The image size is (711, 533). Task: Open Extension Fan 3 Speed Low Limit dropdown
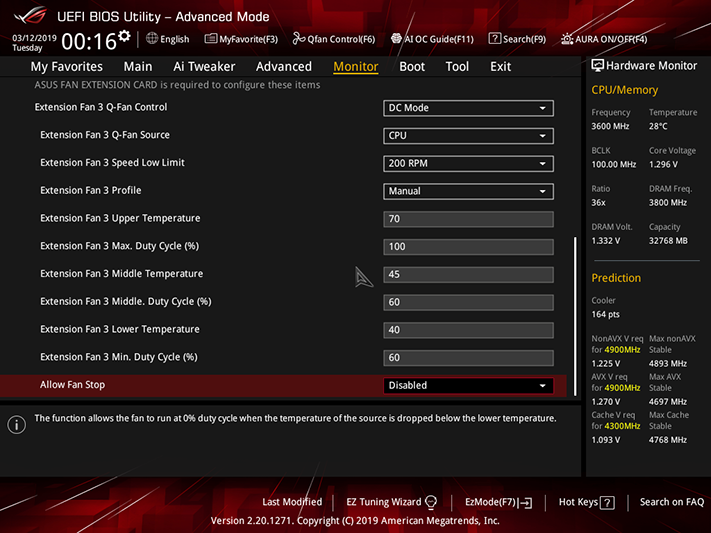click(x=468, y=163)
